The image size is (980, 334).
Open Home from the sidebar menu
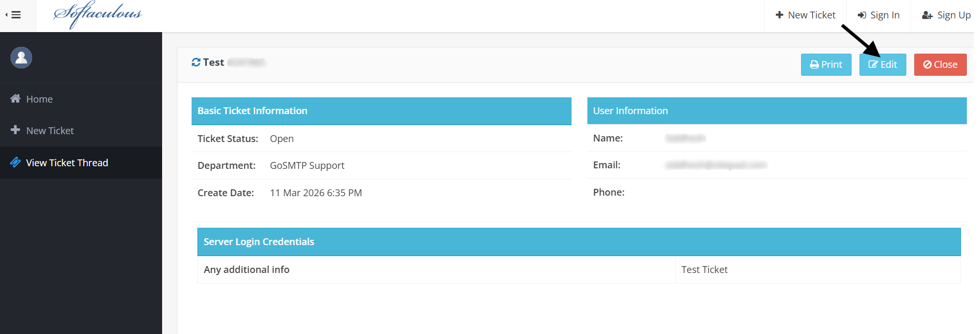coord(39,98)
